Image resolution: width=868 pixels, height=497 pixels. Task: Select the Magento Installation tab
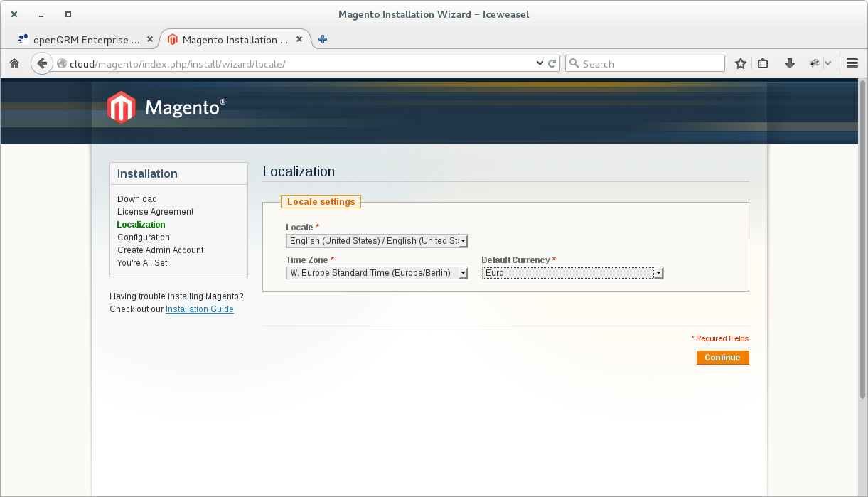(x=235, y=40)
